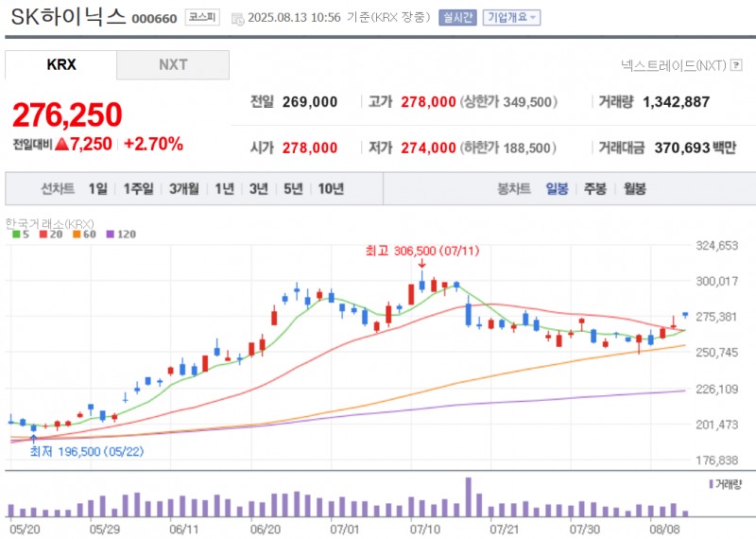
Task: Click the SK하이닉스 stock name heading
Action: coord(68,17)
